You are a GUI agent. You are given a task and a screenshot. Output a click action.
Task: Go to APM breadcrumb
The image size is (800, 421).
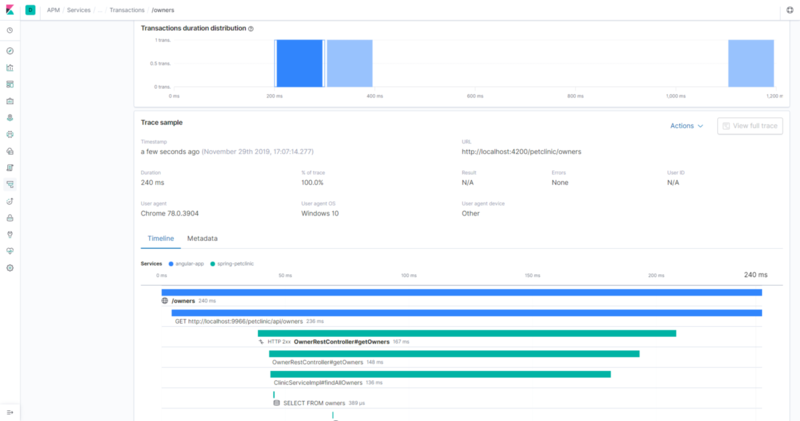coord(54,10)
